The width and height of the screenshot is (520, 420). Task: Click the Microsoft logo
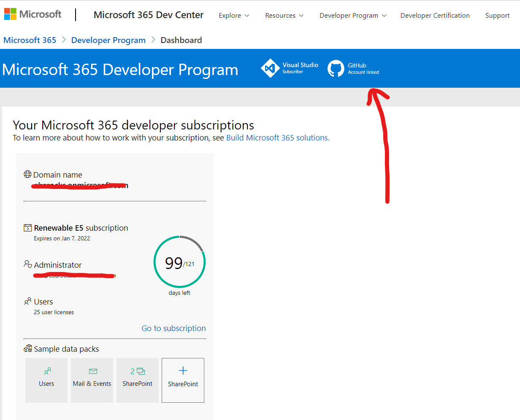click(32, 14)
